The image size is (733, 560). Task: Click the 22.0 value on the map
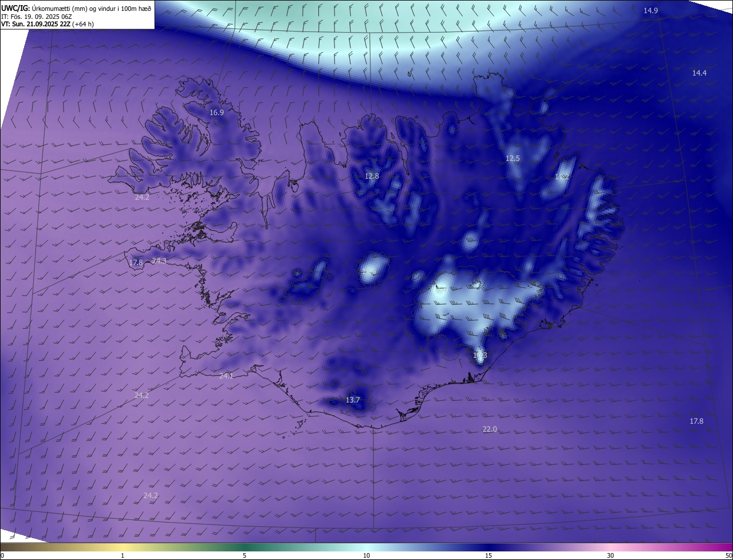tap(490, 429)
